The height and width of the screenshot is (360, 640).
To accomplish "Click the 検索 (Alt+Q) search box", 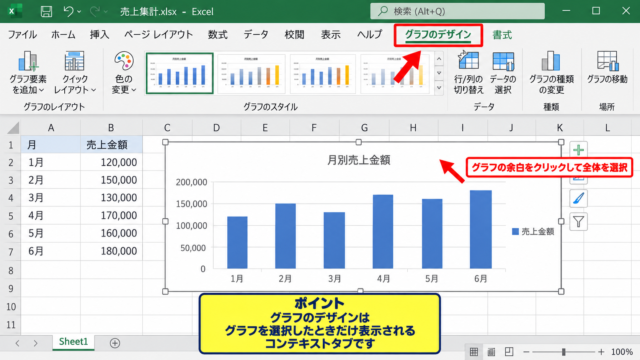I will [457, 11].
